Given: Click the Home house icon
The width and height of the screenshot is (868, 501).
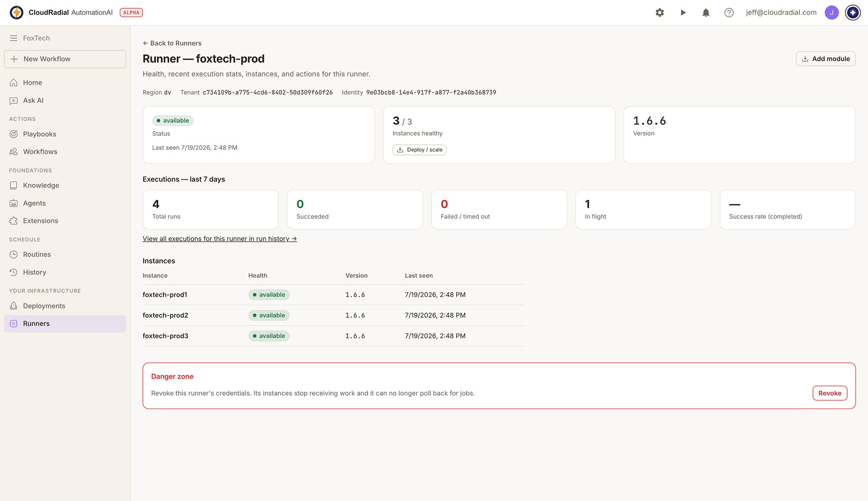Looking at the screenshot, I should click(13, 82).
